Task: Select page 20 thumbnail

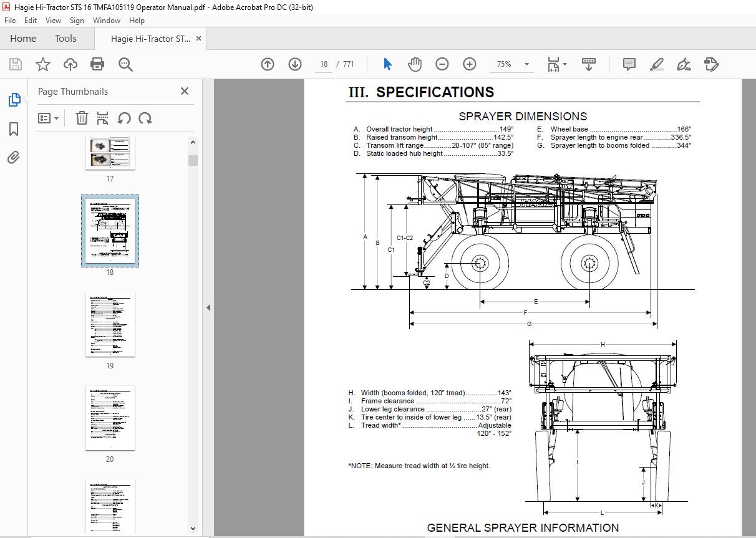Action: [110, 418]
